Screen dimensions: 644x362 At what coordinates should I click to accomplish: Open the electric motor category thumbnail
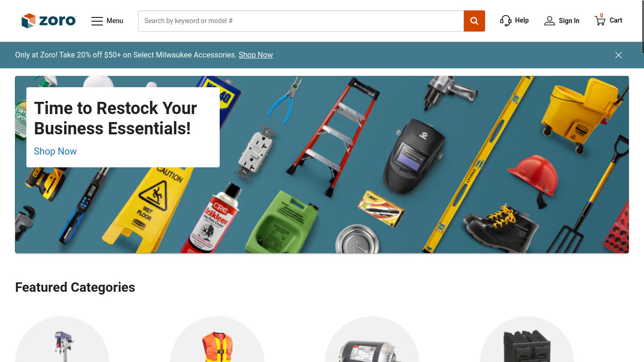pos(372,339)
